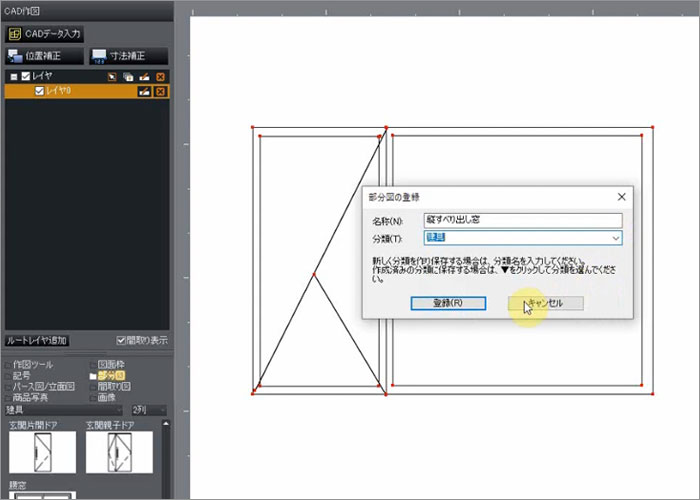
Task: Select the レイヤ0 layer row
Action: [87, 92]
